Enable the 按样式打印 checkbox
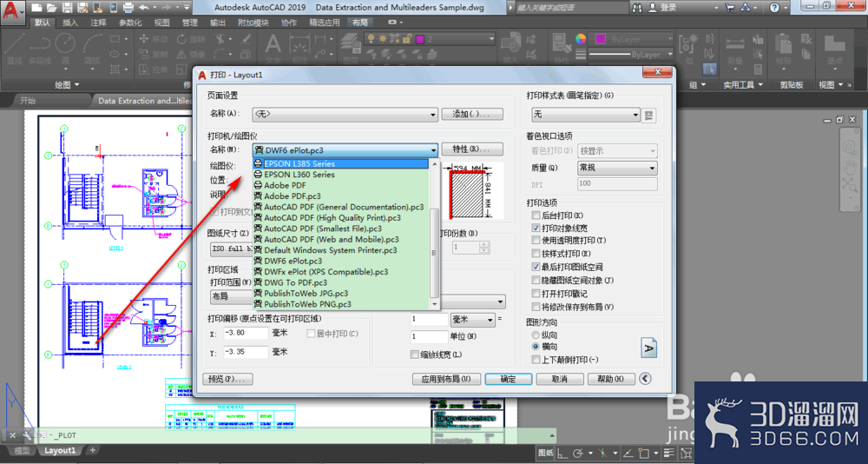The height and width of the screenshot is (464, 868). tap(536, 254)
